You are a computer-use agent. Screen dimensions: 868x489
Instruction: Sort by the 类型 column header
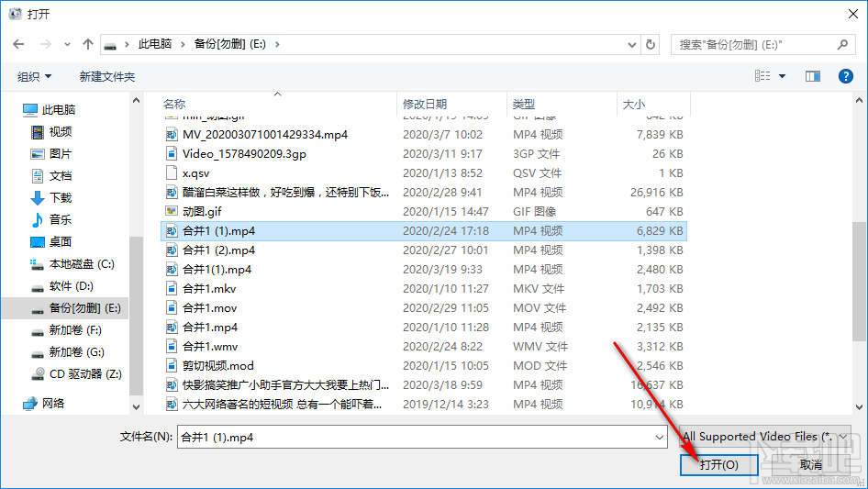pyautogui.click(x=562, y=104)
